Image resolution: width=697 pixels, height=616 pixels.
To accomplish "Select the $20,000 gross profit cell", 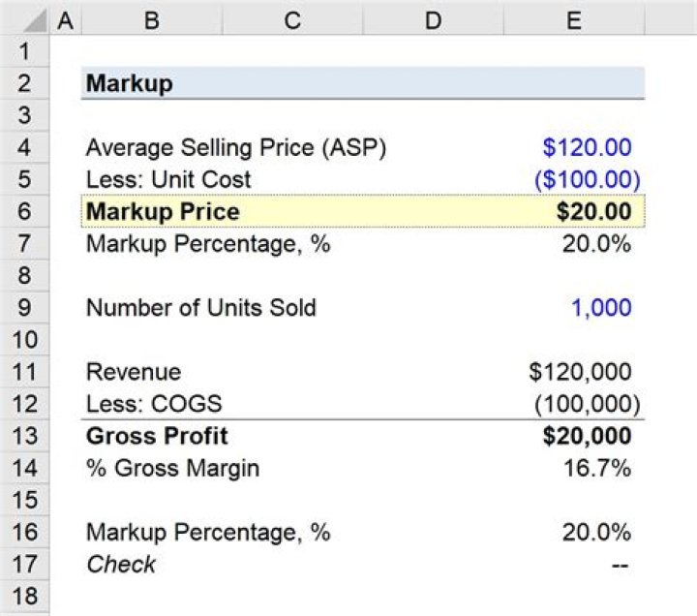I will (x=588, y=436).
